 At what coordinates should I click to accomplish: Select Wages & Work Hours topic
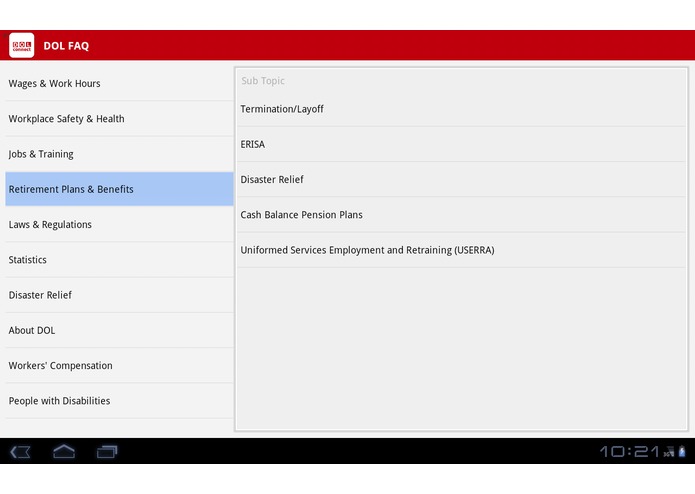point(119,83)
